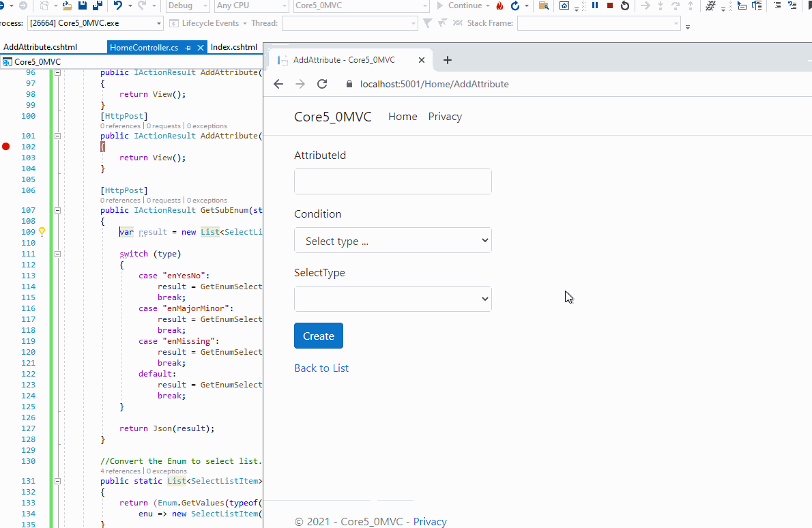This screenshot has width=812, height=528.
Task: Collapse the switch block at line 111
Action: click(58, 254)
